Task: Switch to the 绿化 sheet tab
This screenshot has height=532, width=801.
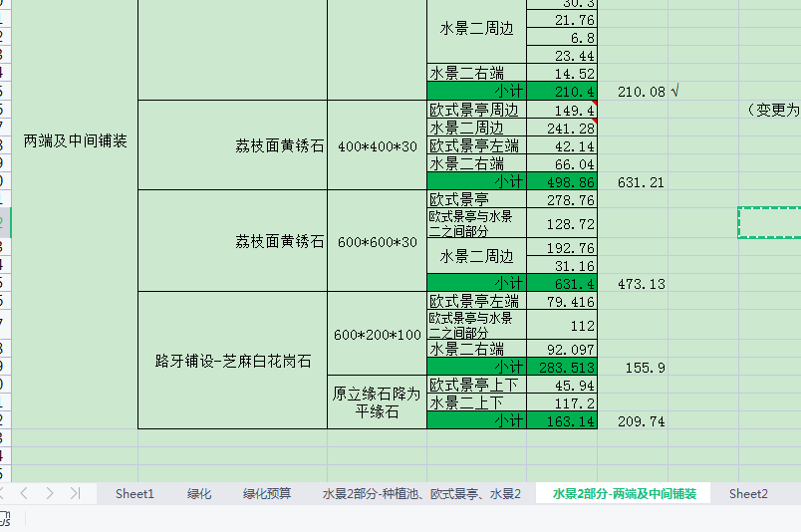Action: (199, 494)
